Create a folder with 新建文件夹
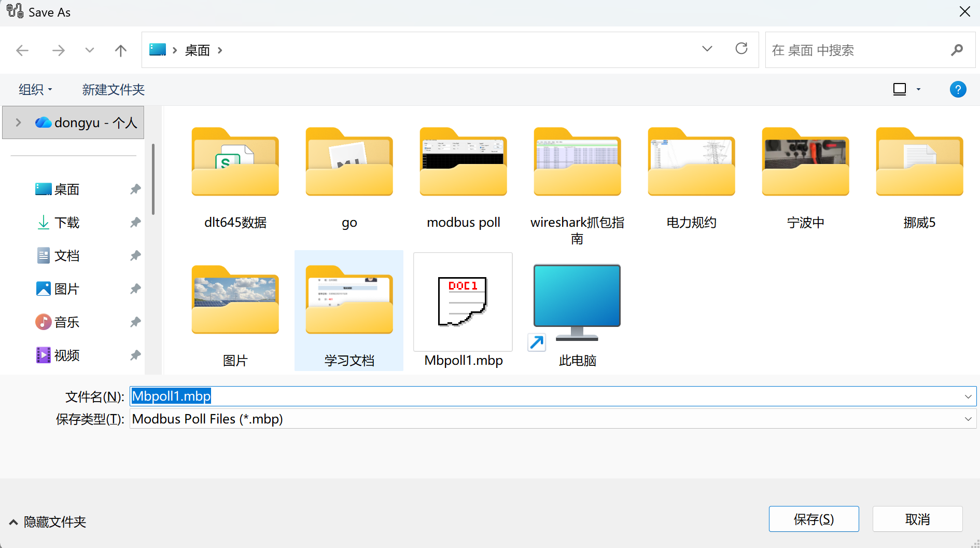980x548 pixels. tap(113, 90)
